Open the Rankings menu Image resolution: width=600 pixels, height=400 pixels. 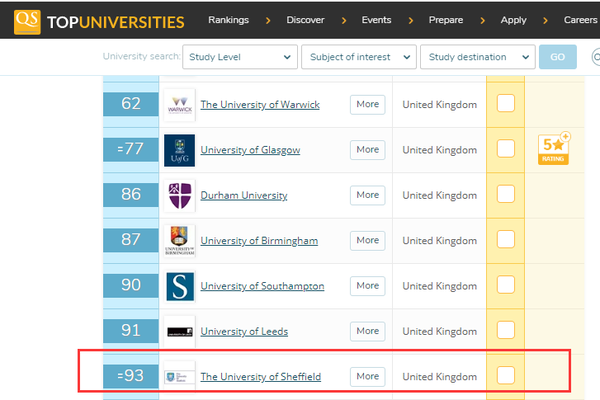pos(228,20)
